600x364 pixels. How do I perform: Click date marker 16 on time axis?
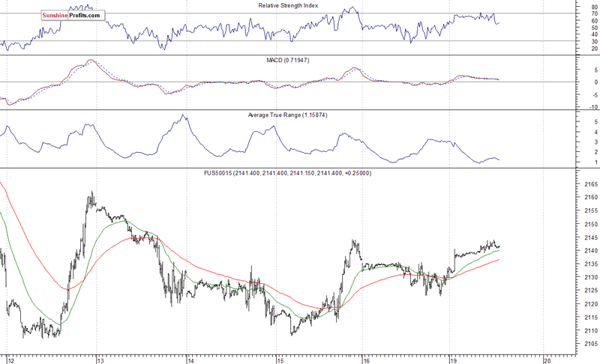365,359
